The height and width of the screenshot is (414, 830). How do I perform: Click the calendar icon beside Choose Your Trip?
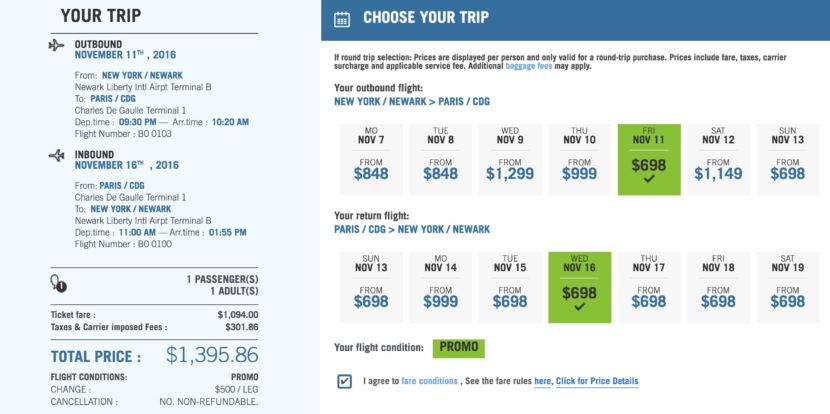[342, 18]
